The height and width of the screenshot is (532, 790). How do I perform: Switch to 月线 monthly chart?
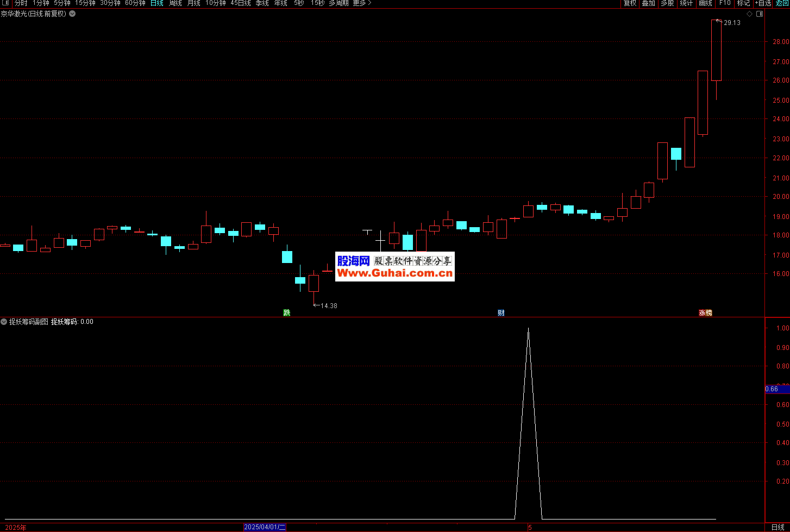[193, 3]
